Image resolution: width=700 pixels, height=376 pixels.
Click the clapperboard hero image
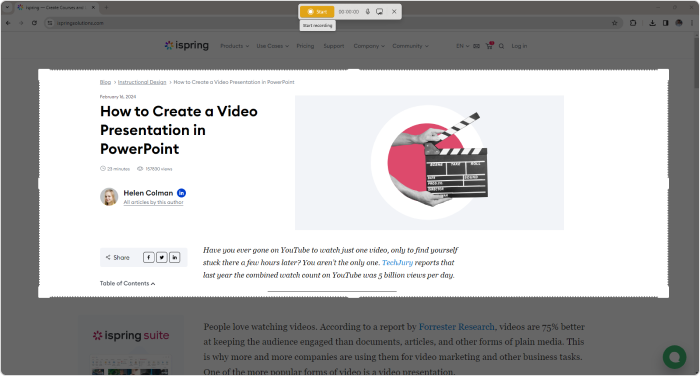coord(429,163)
